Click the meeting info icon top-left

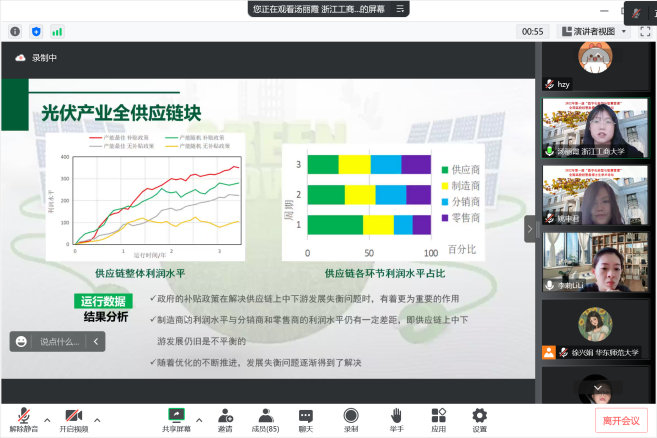[x=15, y=31]
